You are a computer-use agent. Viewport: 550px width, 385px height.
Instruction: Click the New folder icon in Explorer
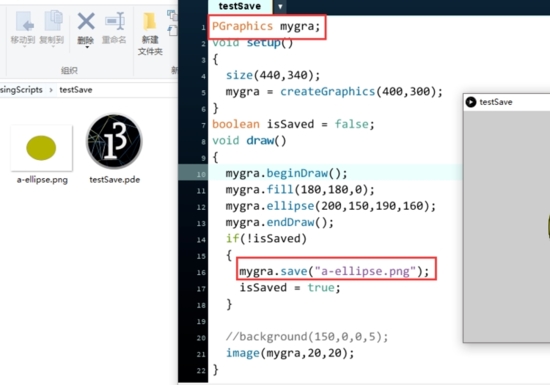coord(150,22)
